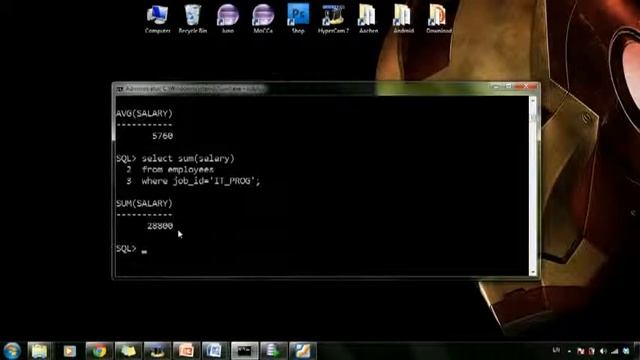
Task: Open the Sticky Notes taskbar icon
Action: pos(128,351)
